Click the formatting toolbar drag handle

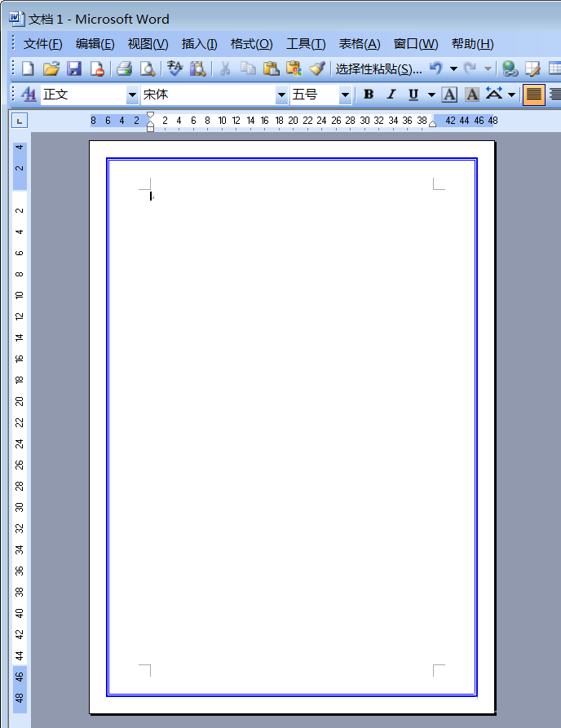click(14, 95)
